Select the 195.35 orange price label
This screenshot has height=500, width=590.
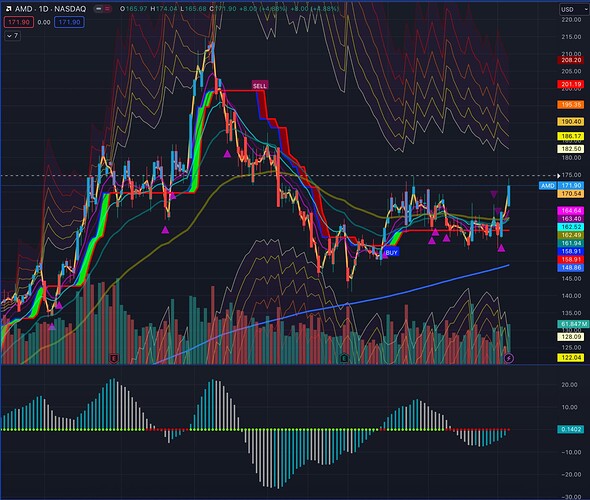(571, 105)
